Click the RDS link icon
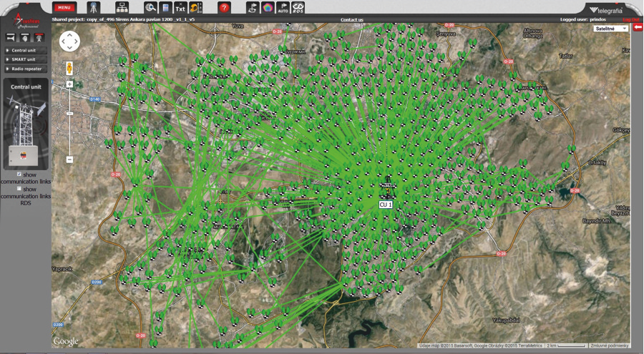The width and height of the screenshot is (644, 354). (298, 8)
